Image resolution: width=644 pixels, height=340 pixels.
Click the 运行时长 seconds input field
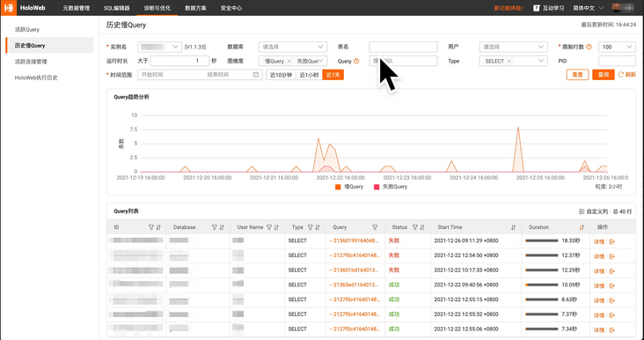click(x=179, y=61)
